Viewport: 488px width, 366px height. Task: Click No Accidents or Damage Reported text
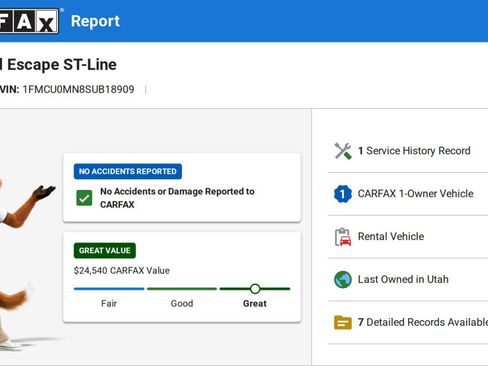pyautogui.click(x=177, y=198)
